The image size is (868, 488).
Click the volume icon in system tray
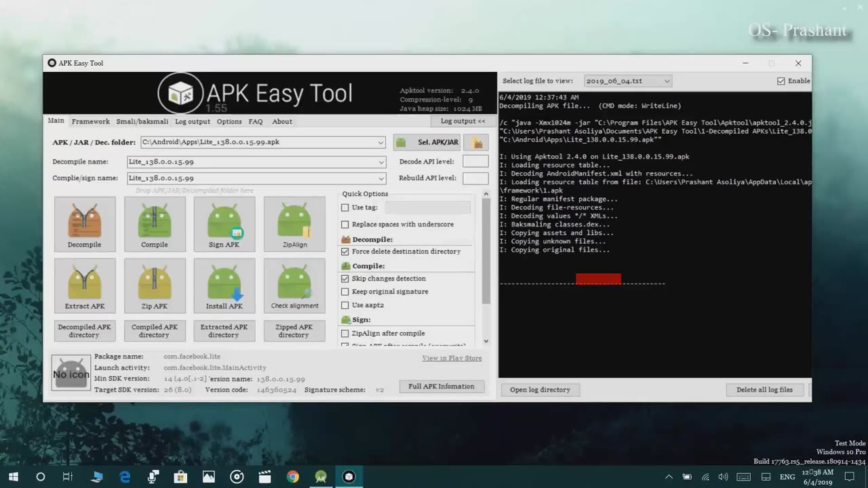point(722,476)
